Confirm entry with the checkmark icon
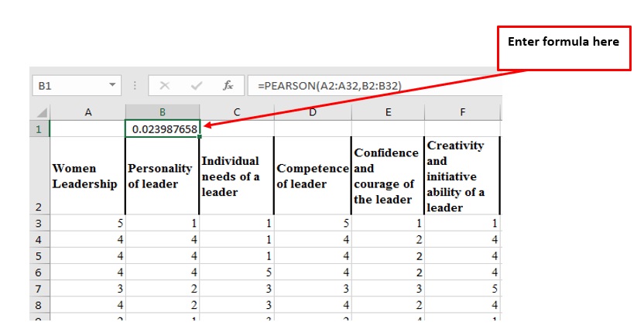This screenshot has height=329, width=644. click(x=197, y=85)
